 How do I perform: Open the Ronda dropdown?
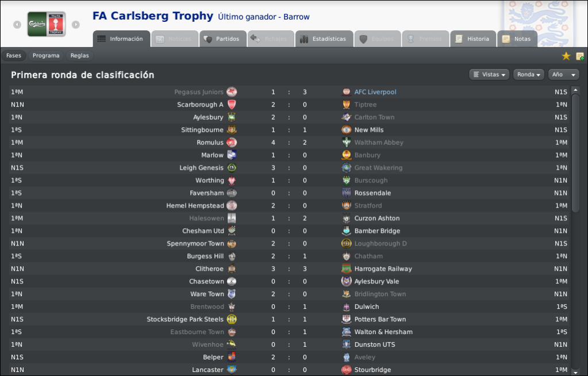click(x=529, y=74)
